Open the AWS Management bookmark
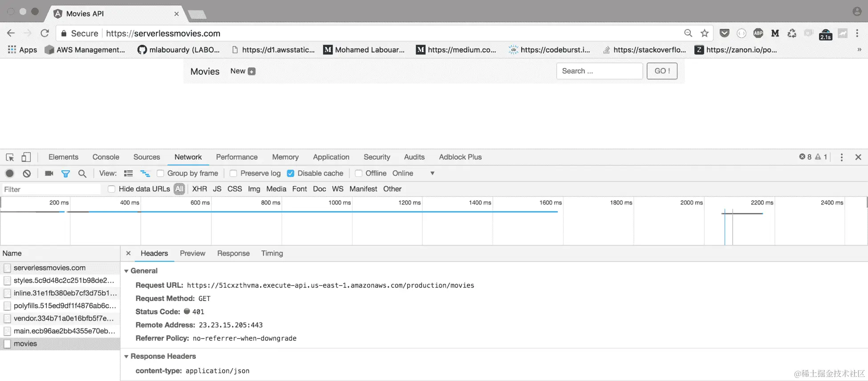This screenshot has height=381, width=868. click(85, 50)
